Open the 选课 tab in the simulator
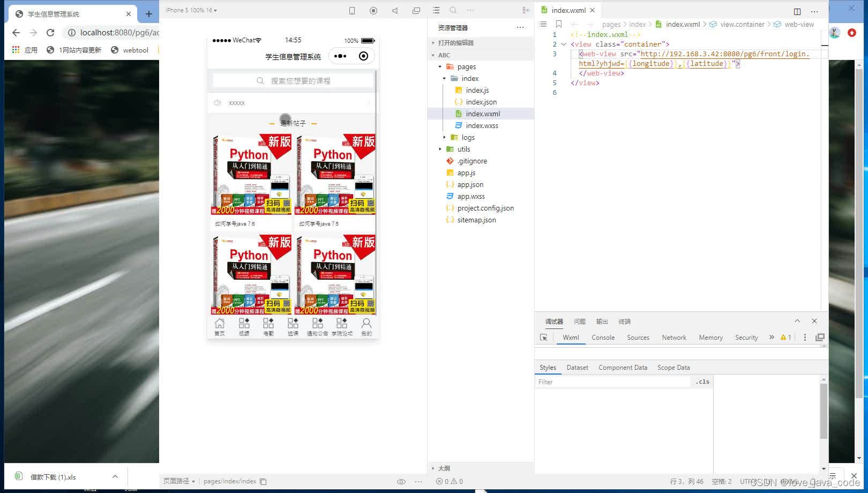The height and width of the screenshot is (493, 868). coord(293,327)
